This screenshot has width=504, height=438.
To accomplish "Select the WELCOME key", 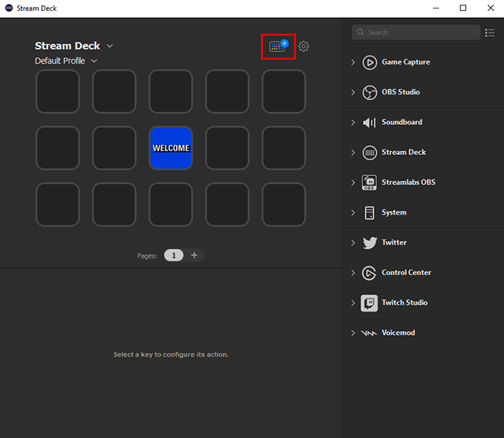I will tap(171, 148).
